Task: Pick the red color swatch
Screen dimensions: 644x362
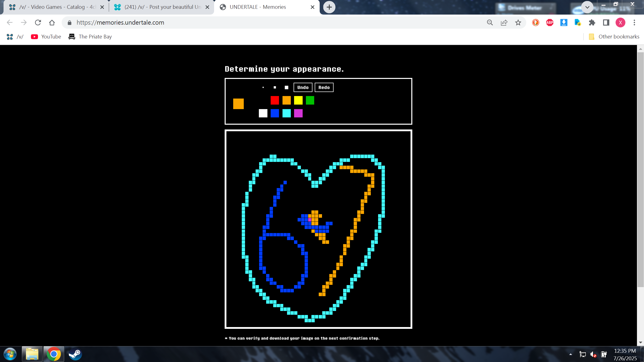Action: coord(275,100)
